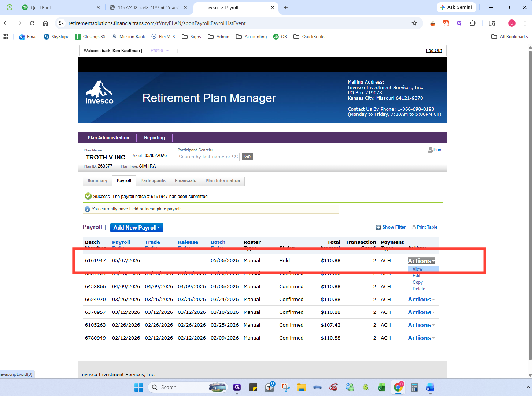
Task: Open the Profile dropdown menu
Action: tap(159, 51)
